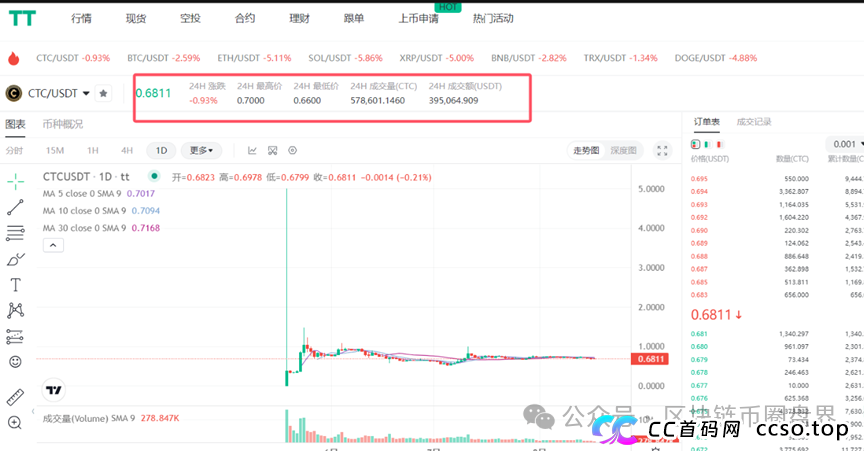Open the 行情 menu

[82, 19]
